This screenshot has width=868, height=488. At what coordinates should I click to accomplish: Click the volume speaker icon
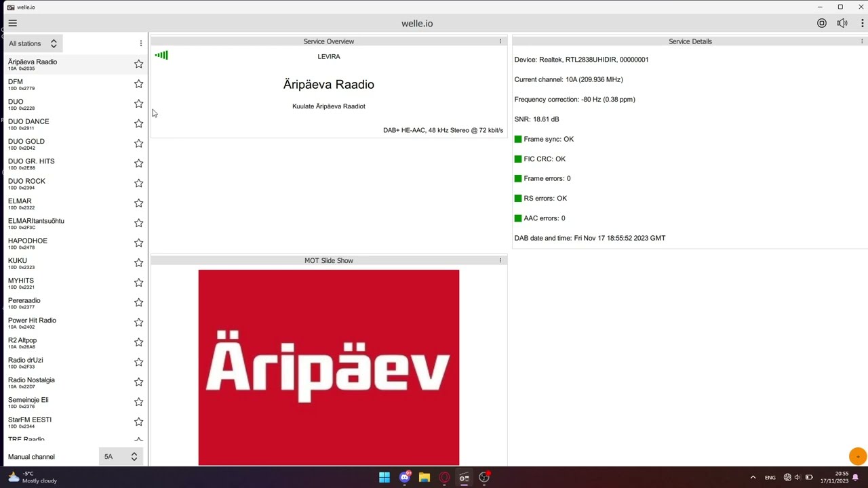[842, 23]
